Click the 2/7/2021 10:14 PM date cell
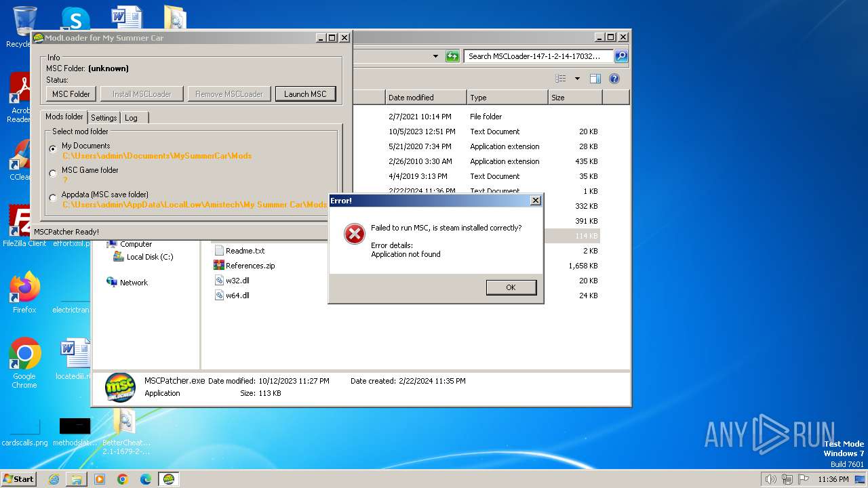Viewport: 868px width, 488px height. pos(420,117)
